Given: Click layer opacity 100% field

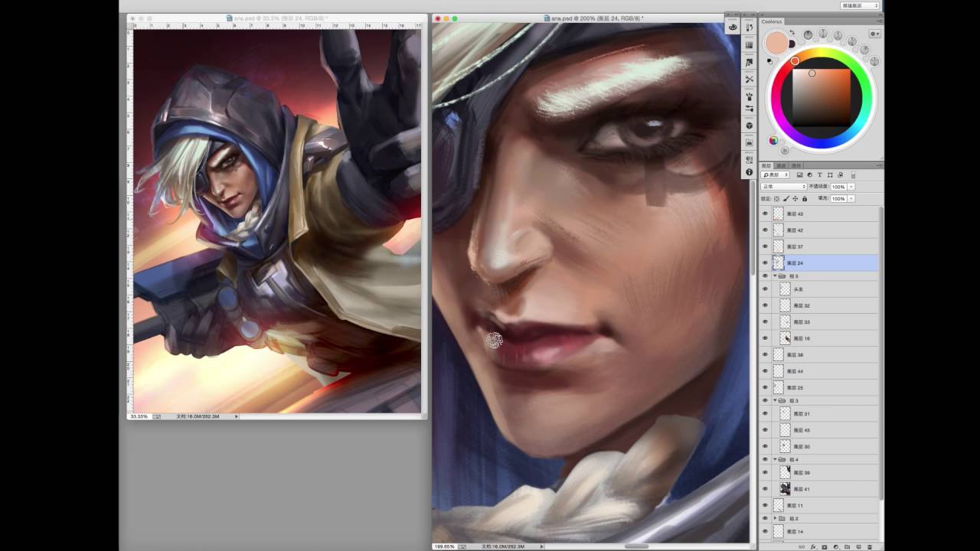Looking at the screenshot, I should click(x=838, y=187).
